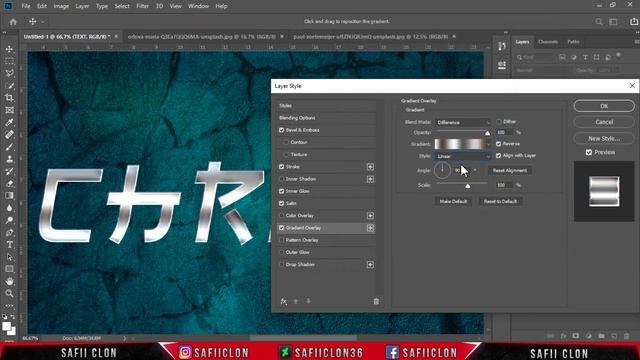This screenshot has width=640, height=360.
Task: Enable the Texture checkbox
Action: (286, 155)
